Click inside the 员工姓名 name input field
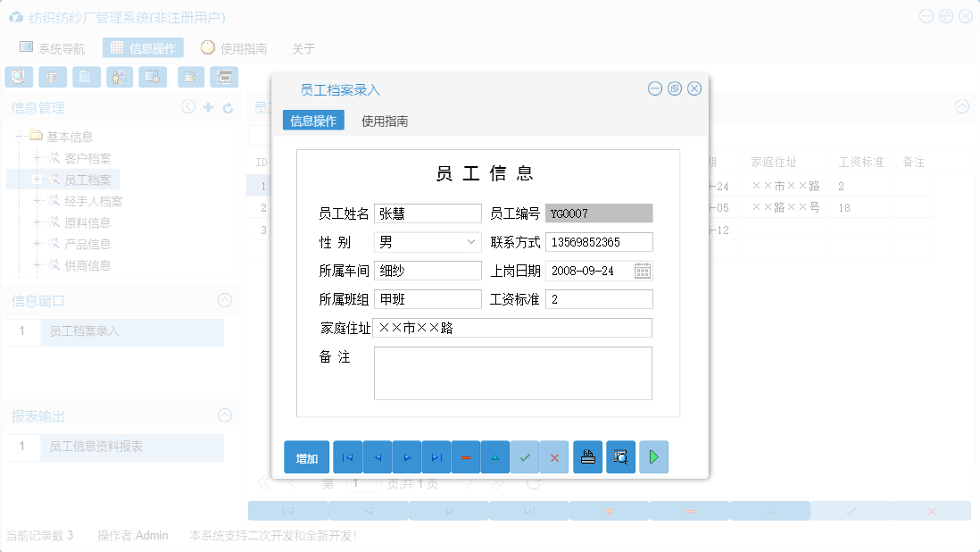The image size is (980, 552). (427, 213)
